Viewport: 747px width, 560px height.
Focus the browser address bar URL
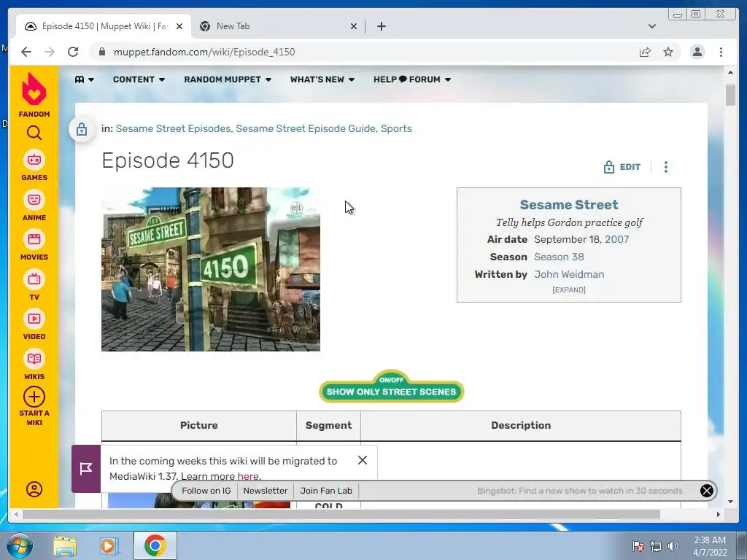click(204, 52)
